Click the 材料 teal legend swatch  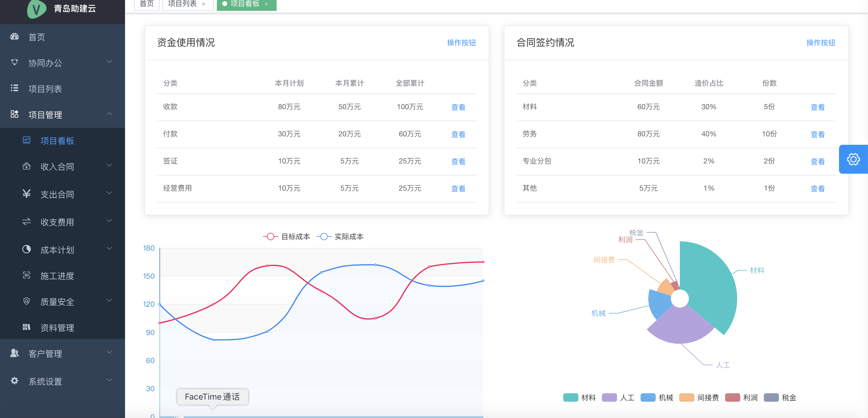pos(571,397)
